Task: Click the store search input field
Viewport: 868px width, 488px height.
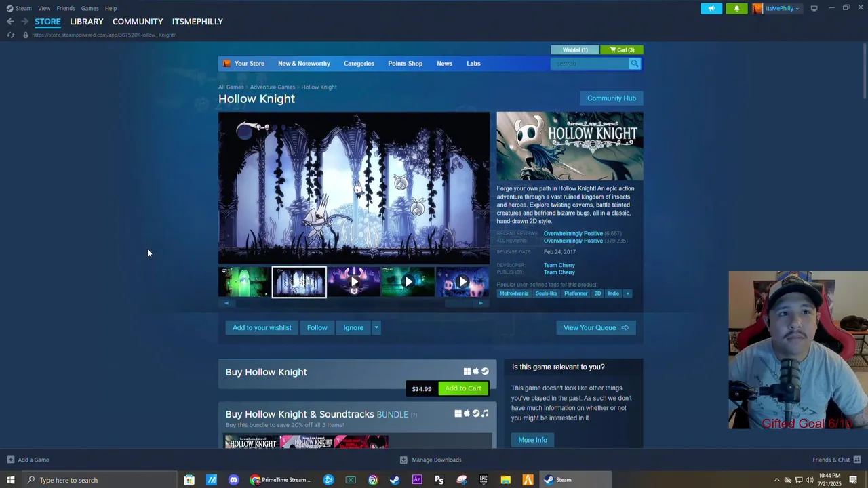Action: pyautogui.click(x=590, y=64)
